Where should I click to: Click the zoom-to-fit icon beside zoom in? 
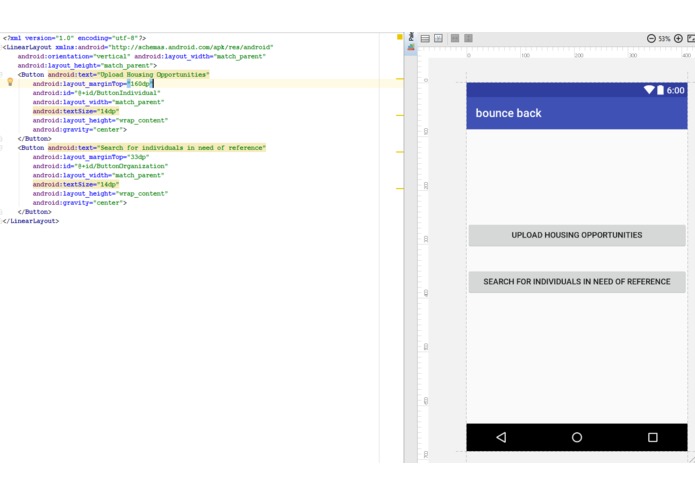click(x=691, y=39)
